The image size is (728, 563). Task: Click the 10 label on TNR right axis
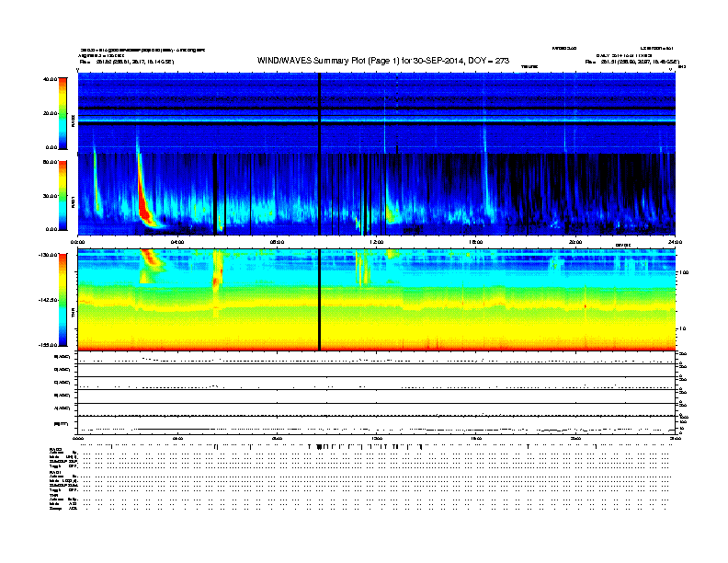click(682, 328)
